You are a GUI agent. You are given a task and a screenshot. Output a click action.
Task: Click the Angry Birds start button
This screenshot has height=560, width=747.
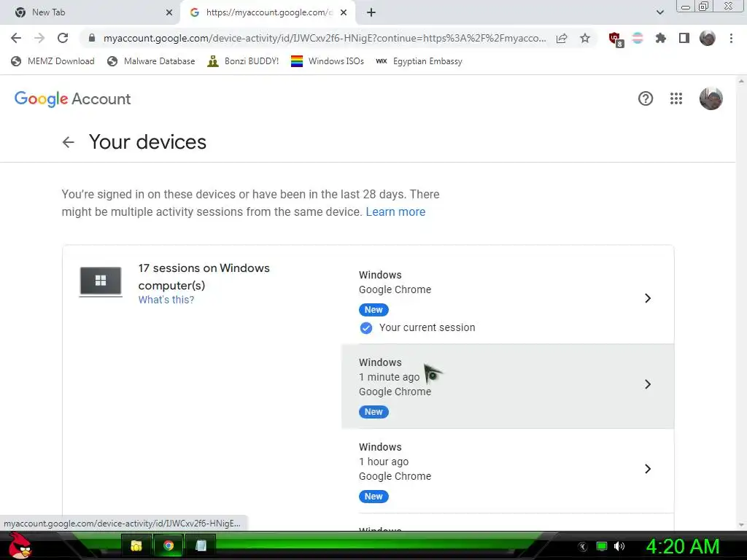click(20, 545)
